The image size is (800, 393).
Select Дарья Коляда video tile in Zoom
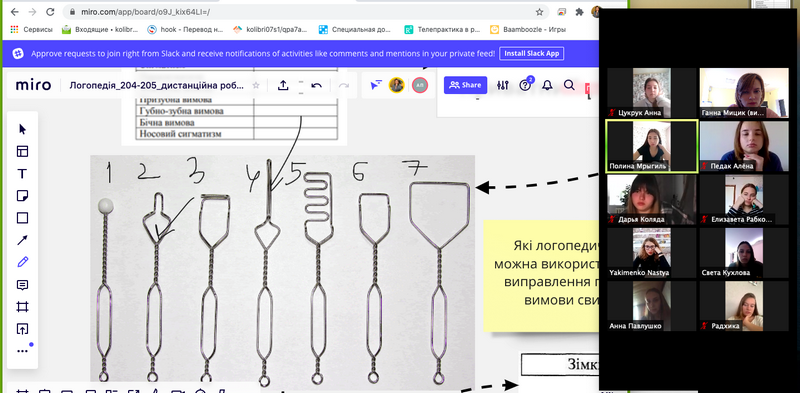652,200
